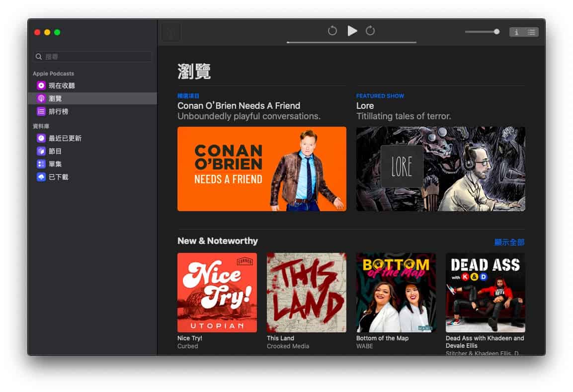The image size is (573, 392).
Task: Open the Up Next list button
Action: point(531,32)
